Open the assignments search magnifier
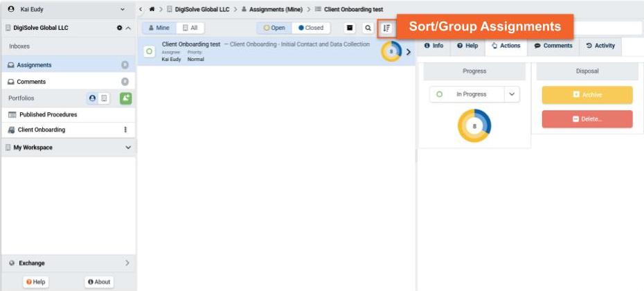644x291 pixels. pos(368,28)
